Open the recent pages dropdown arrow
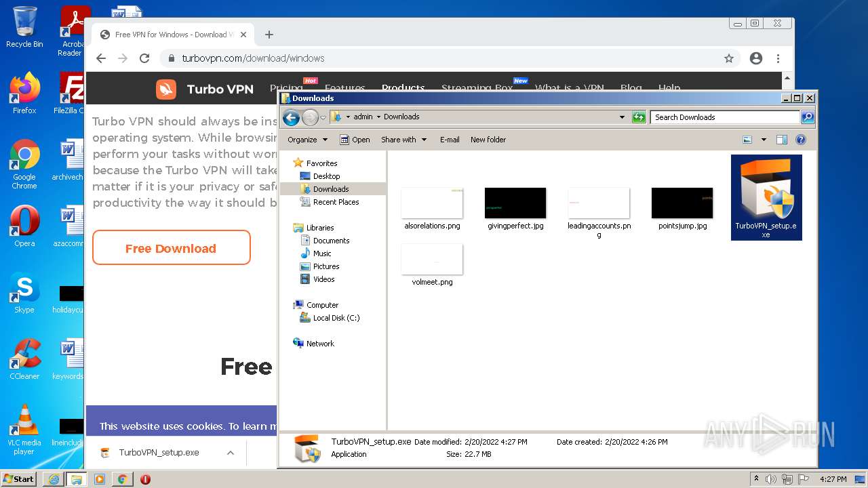This screenshot has width=868, height=488. pos(323,117)
